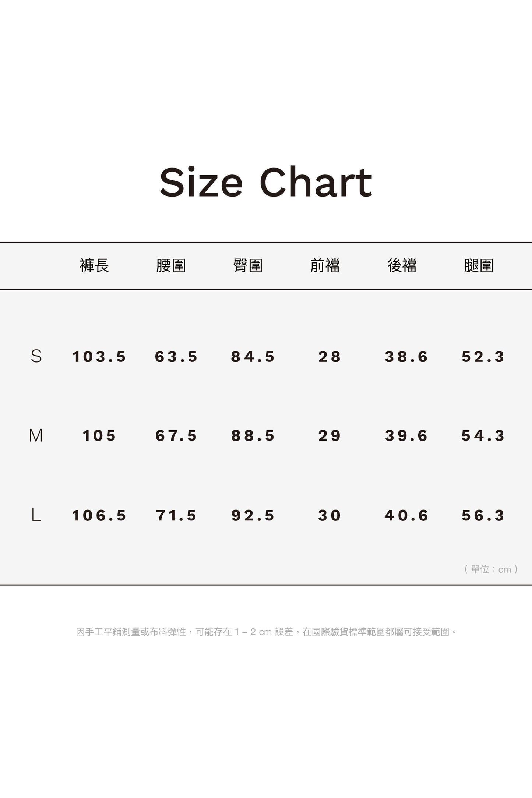
Task: Click the 腰圍 column header
Action: [x=171, y=265]
